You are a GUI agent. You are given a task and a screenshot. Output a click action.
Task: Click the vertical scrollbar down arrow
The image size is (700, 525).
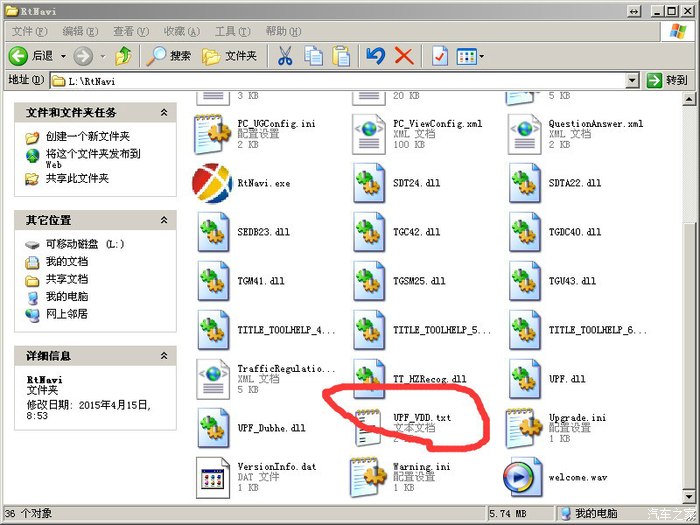[x=691, y=496]
